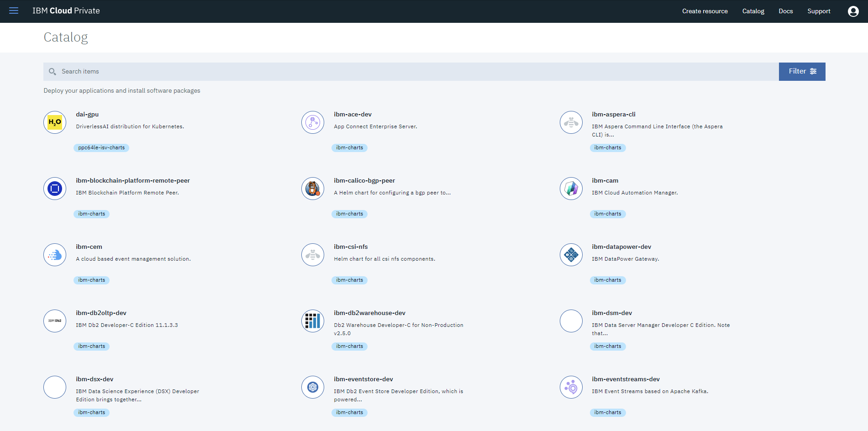868x431 pixels.
Task: Click ibm-charts tag under ibm-aspera-cli
Action: [608, 148]
